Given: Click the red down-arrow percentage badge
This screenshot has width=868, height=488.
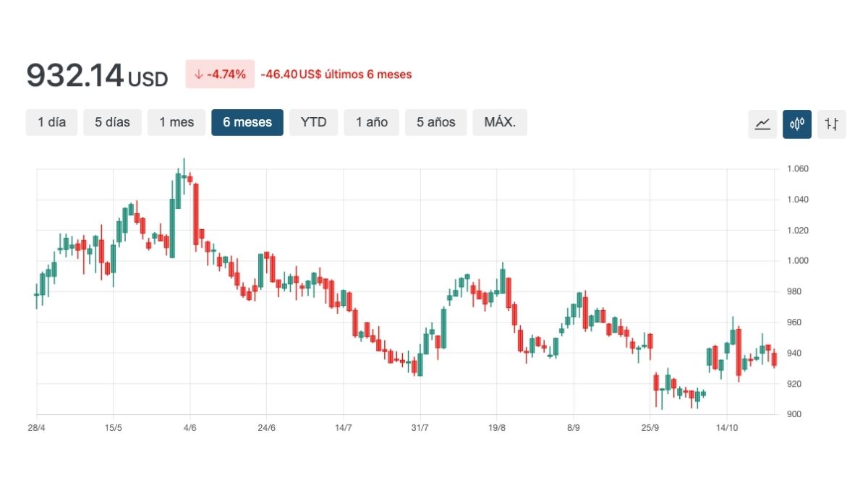Looking at the screenshot, I should point(220,74).
